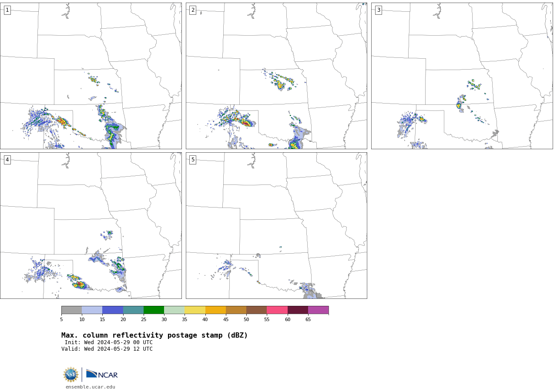Click the tan 45-50 dBZ swatch
The width and height of the screenshot is (557, 392).
tap(236, 310)
